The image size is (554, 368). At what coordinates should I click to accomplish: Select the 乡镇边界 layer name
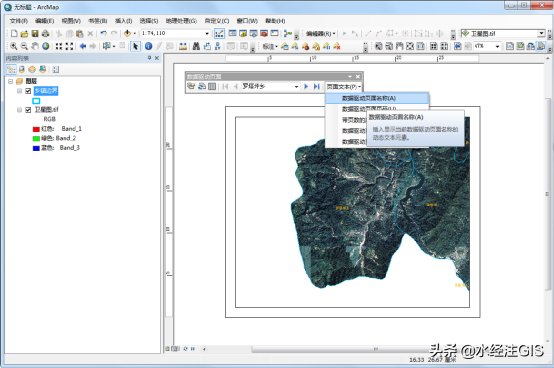click(x=46, y=91)
